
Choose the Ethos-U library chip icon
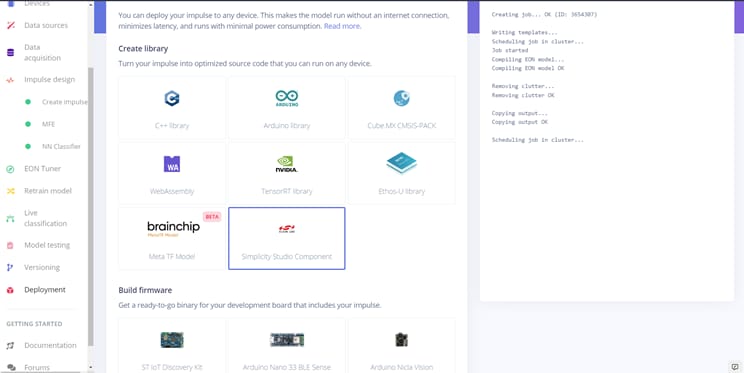point(401,163)
